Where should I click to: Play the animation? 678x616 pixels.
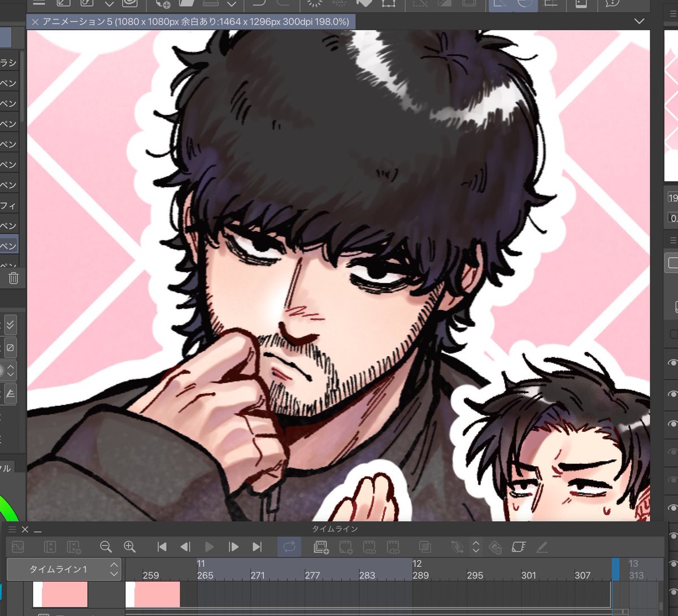coord(210,546)
